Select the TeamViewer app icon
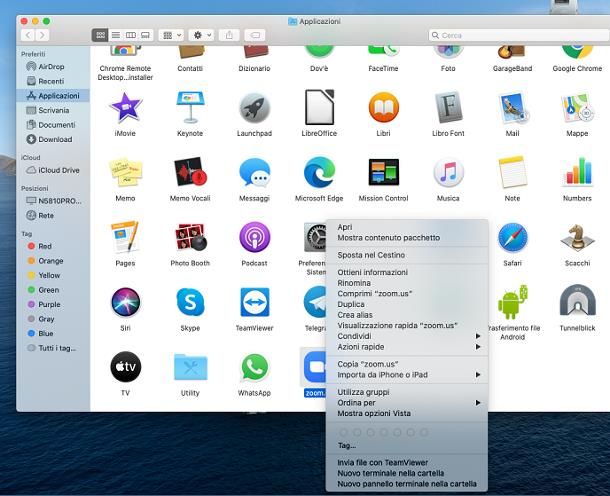Image resolution: width=610 pixels, height=496 pixels. 254,302
